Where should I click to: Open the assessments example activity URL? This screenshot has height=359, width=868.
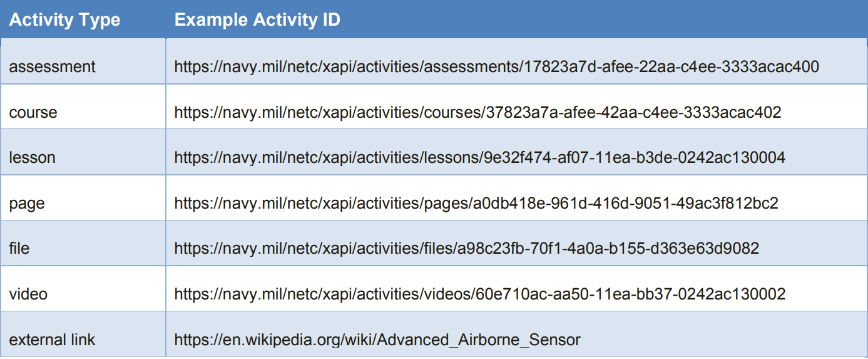coord(496,67)
